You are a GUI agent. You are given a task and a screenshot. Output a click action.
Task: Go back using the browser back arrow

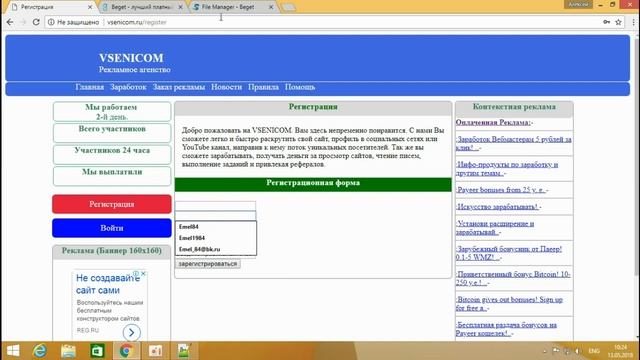point(10,22)
